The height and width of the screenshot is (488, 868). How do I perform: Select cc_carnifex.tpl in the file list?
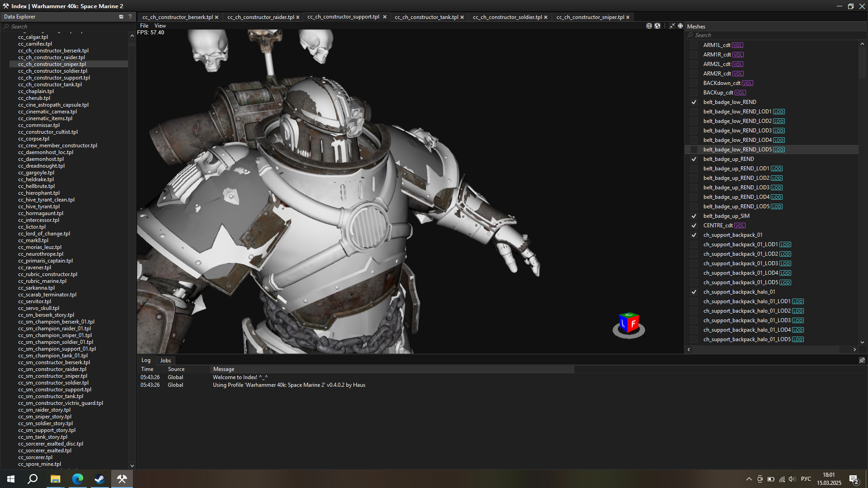coord(35,44)
